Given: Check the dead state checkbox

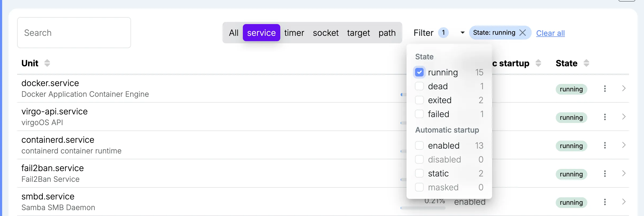Looking at the screenshot, I should [419, 86].
